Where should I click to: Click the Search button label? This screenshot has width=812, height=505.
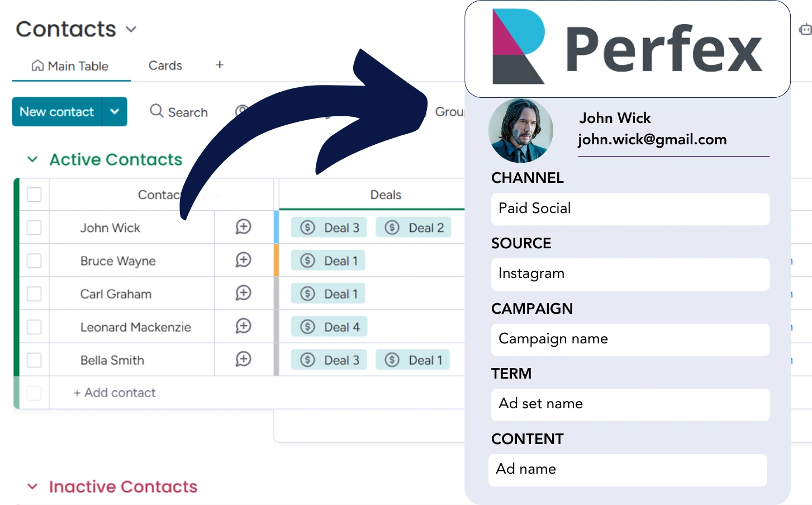coord(188,112)
